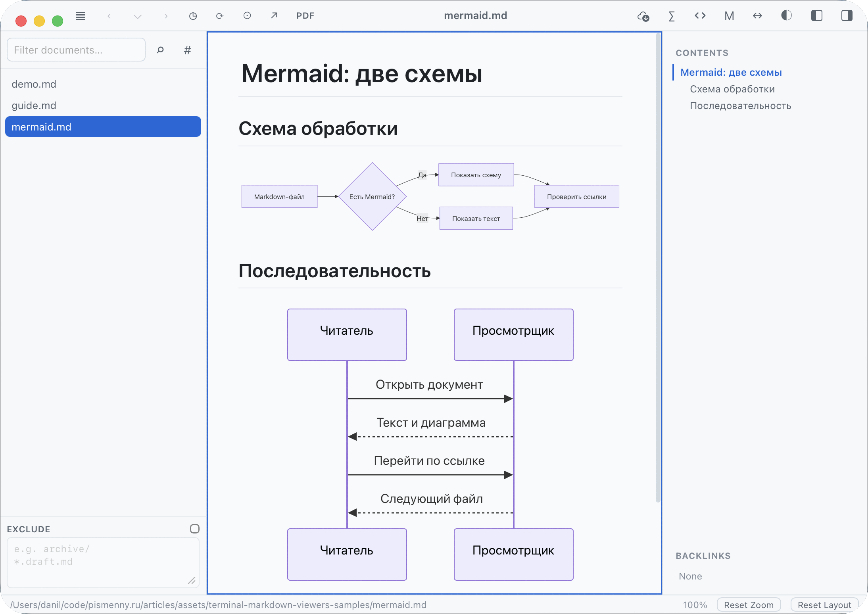Open guide.md from the file list

(103, 106)
